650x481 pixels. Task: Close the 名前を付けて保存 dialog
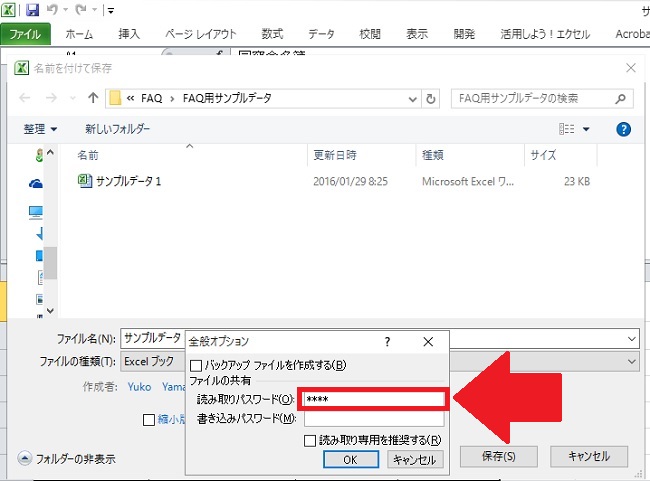pos(631,68)
